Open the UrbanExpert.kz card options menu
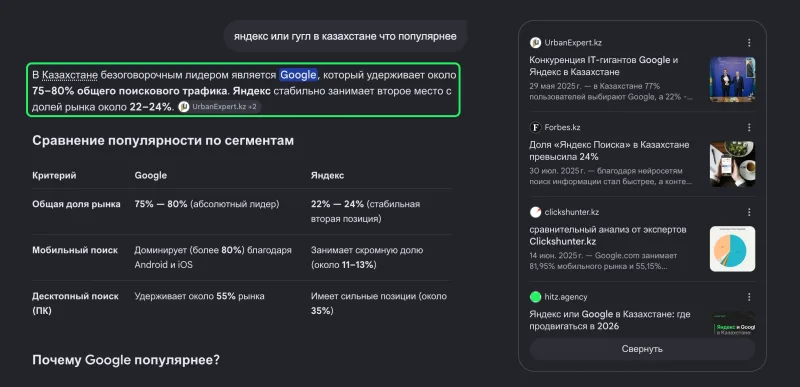Image resolution: width=800 pixels, height=387 pixels. click(748, 43)
